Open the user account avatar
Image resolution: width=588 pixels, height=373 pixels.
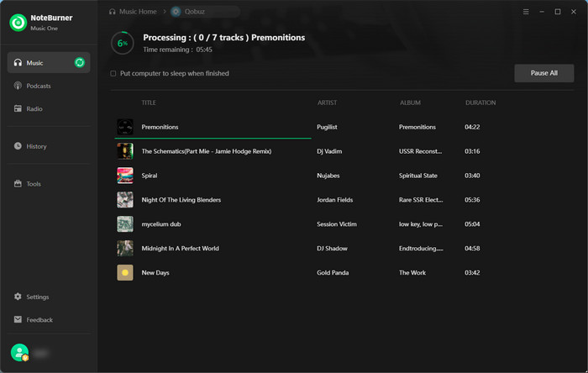(20, 353)
